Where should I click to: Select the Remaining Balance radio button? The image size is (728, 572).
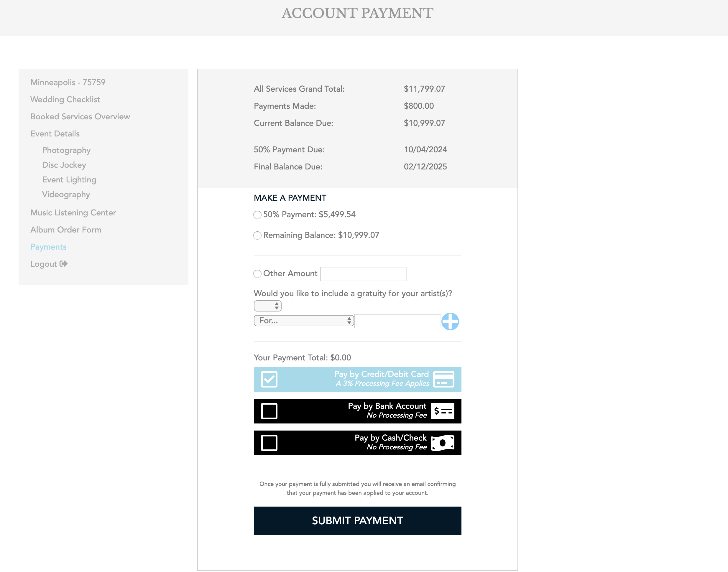(x=257, y=235)
